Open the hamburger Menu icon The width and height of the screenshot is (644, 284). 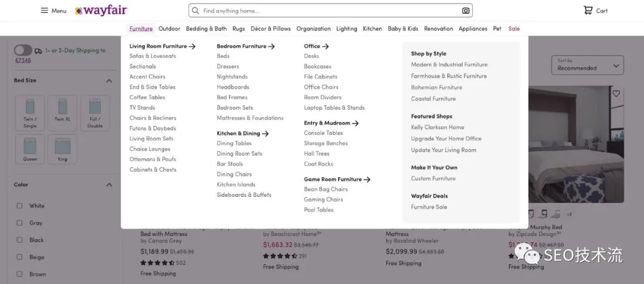44,11
